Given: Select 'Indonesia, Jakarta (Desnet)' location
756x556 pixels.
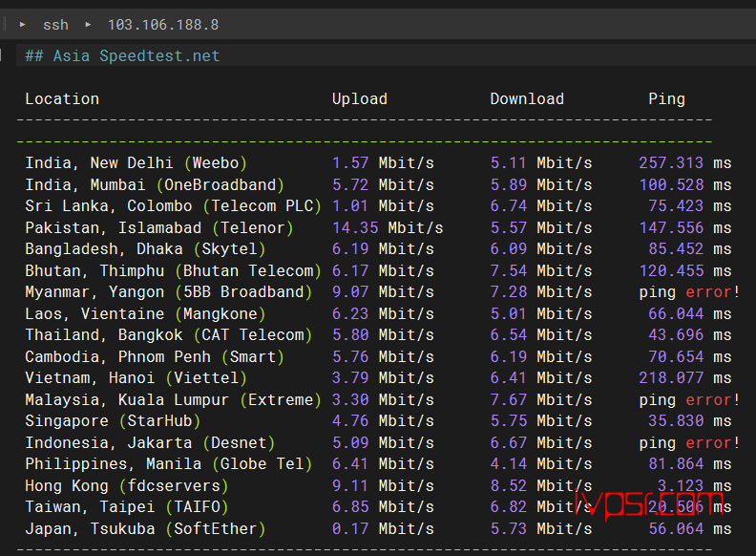Looking at the screenshot, I should tap(150, 442).
